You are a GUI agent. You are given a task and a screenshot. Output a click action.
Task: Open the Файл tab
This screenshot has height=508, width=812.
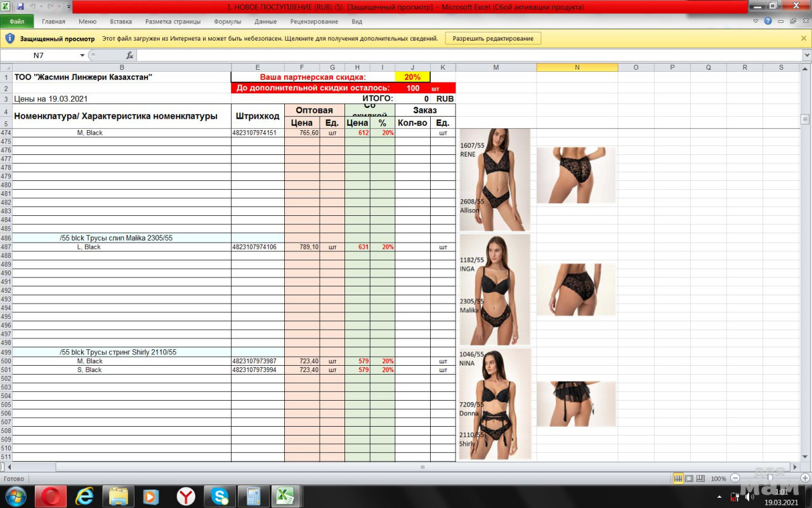pyautogui.click(x=17, y=22)
